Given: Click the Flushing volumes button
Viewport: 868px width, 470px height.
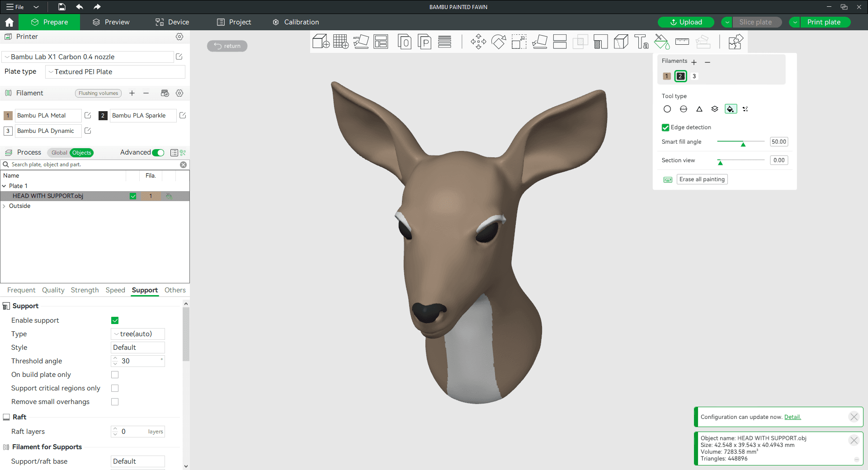Looking at the screenshot, I should tap(98, 93).
